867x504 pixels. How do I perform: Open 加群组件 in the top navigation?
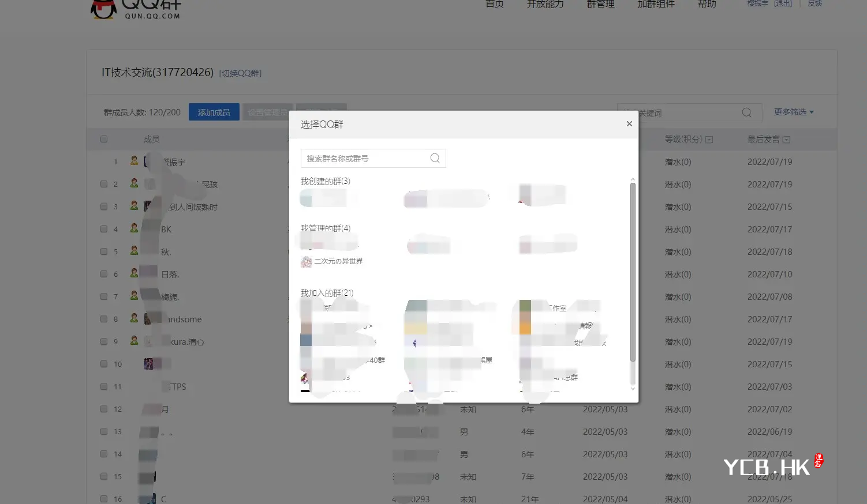[x=656, y=4]
